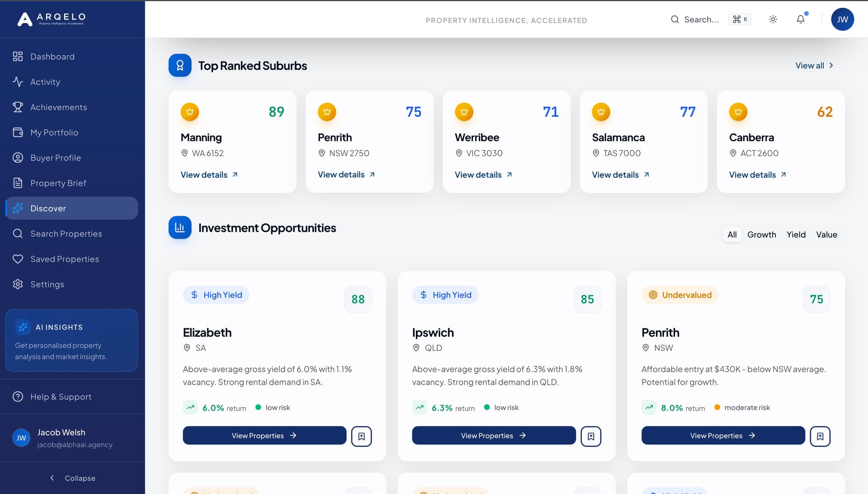Collapse the sidebar navigation
This screenshot has width=868, height=494.
(72, 478)
